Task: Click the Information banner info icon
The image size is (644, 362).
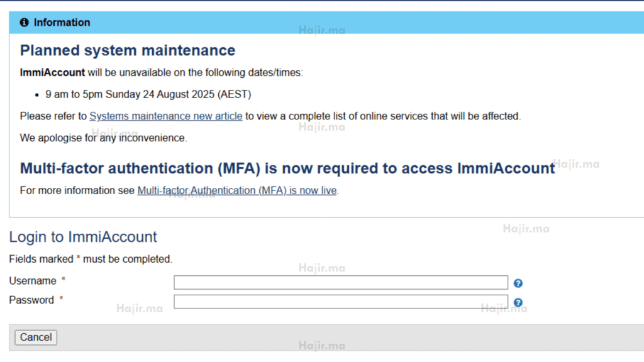Action: [25, 22]
